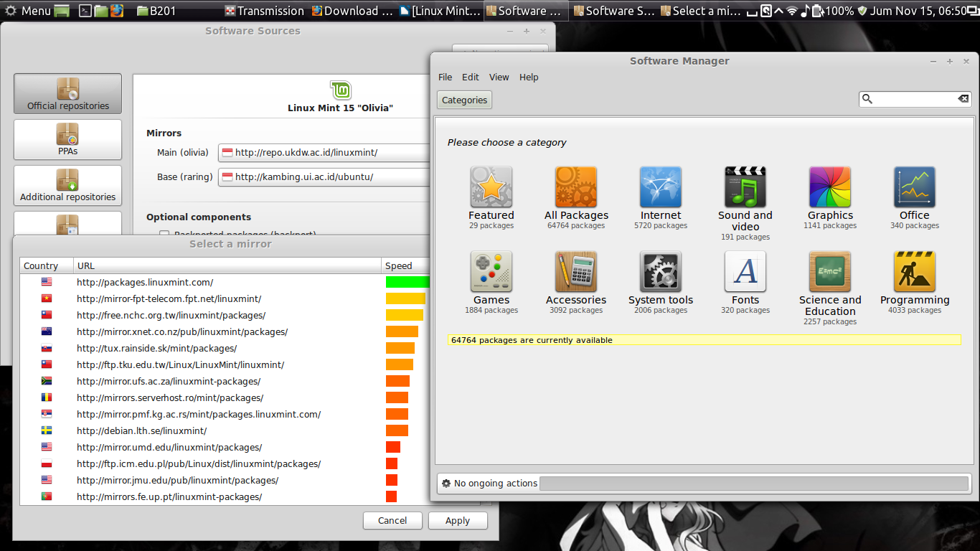The image size is (980, 551).
Task: Open the Science and Education category icon
Action: coord(830,271)
